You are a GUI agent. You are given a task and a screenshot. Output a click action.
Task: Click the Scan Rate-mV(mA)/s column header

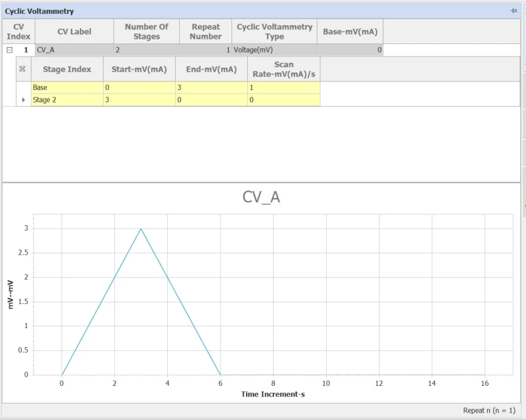pyautogui.click(x=284, y=69)
